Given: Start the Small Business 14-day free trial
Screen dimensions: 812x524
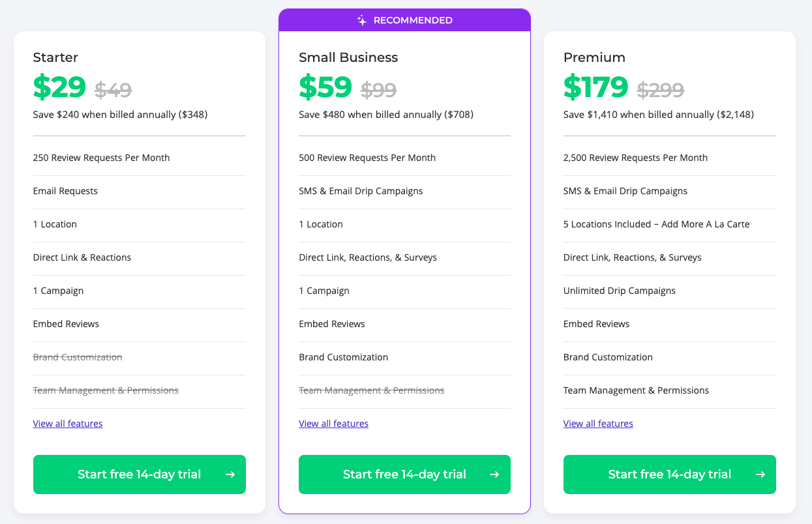Looking at the screenshot, I should coord(404,474).
